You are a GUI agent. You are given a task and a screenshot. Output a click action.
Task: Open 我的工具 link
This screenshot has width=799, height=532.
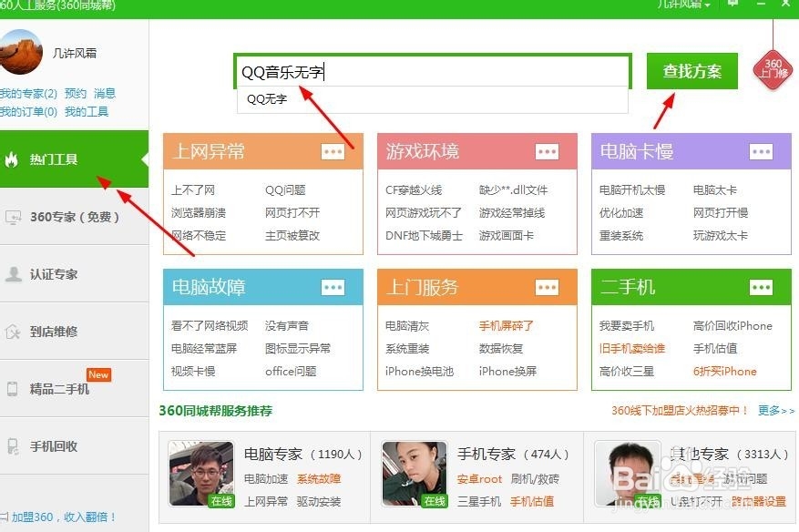pos(87,112)
